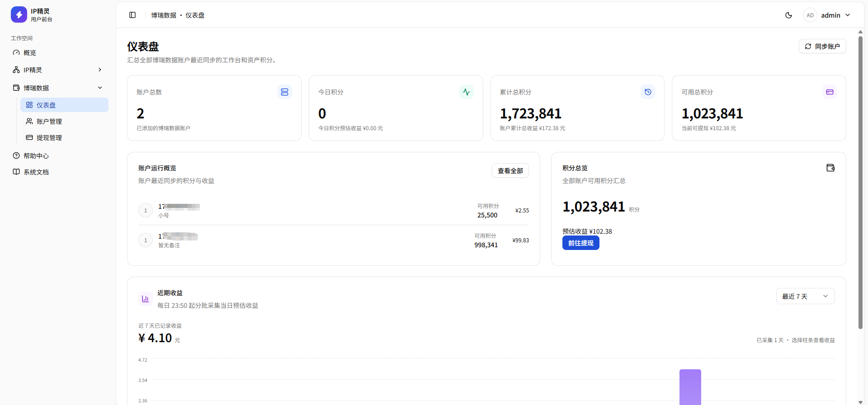The height and width of the screenshot is (405, 868).
Task: Click the 累计总积分 history clock icon
Action: [648, 92]
